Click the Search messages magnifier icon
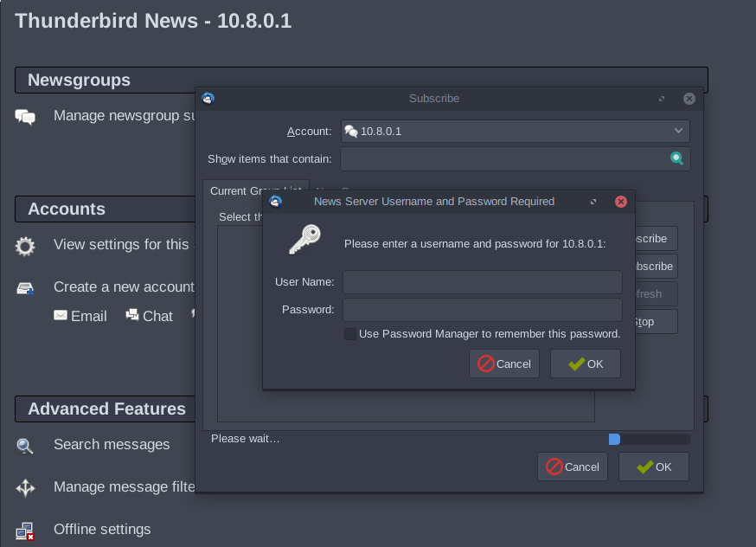The height and width of the screenshot is (547, 756). pos(25,446)
